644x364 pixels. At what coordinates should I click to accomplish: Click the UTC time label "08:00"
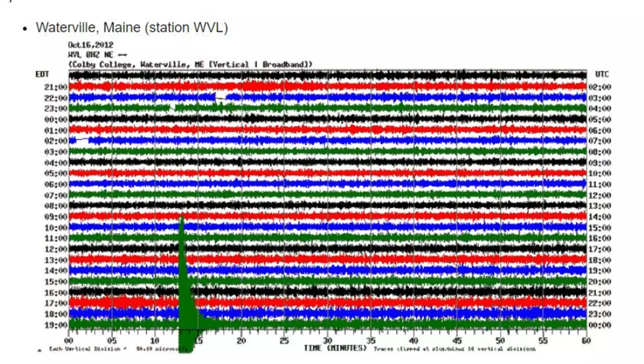(x=599, y=152)
